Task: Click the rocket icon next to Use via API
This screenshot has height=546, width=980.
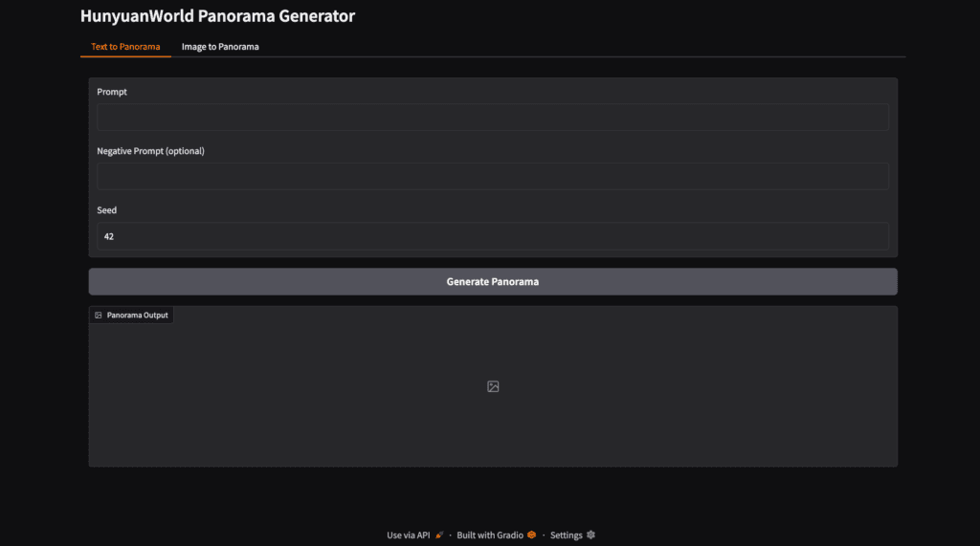Action: click(x=439, y=535)
